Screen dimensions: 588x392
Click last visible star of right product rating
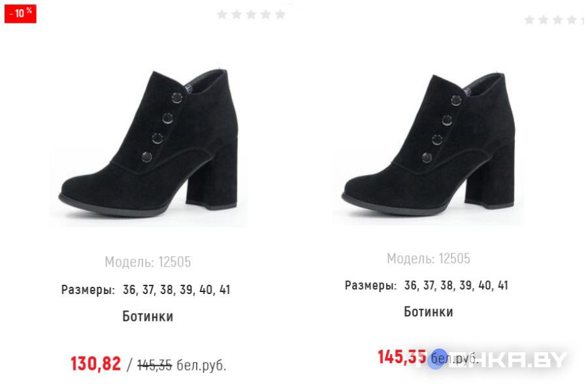pos(572,20)
